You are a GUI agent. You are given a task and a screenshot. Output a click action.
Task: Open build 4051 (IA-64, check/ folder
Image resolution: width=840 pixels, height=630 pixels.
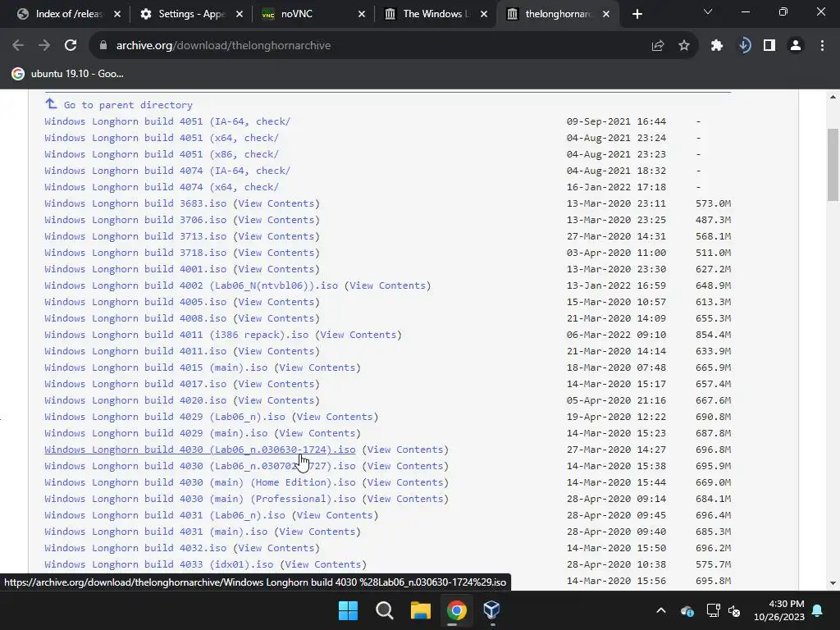[167, 121]
